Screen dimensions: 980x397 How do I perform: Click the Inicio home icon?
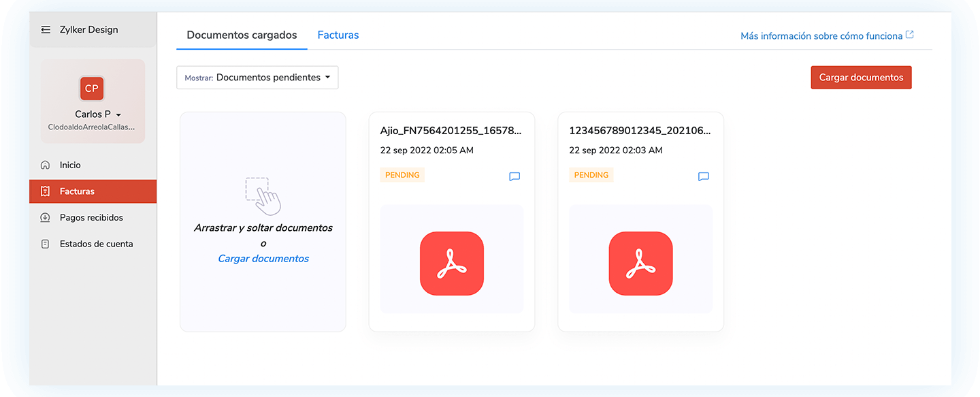click(46, 165)
